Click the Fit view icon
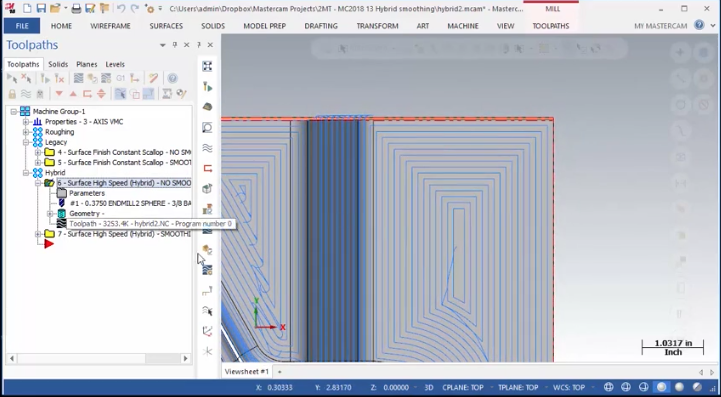 click(207, 66)
